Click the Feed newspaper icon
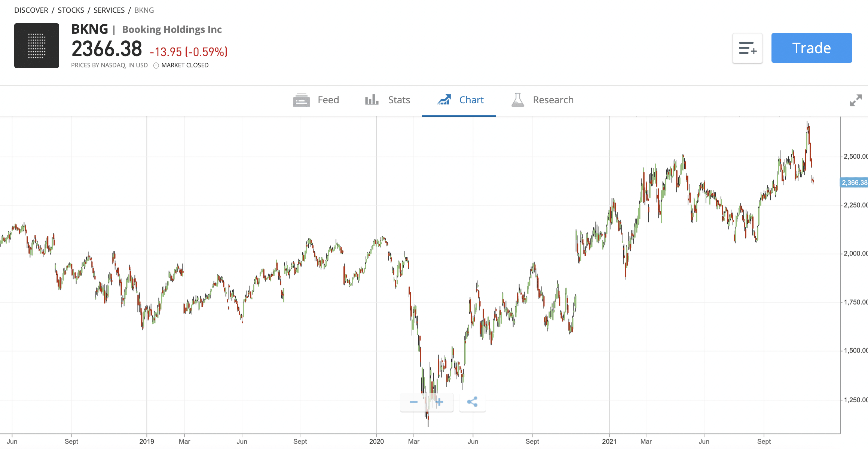Screen dimensions: 868x449 (301, 100)
